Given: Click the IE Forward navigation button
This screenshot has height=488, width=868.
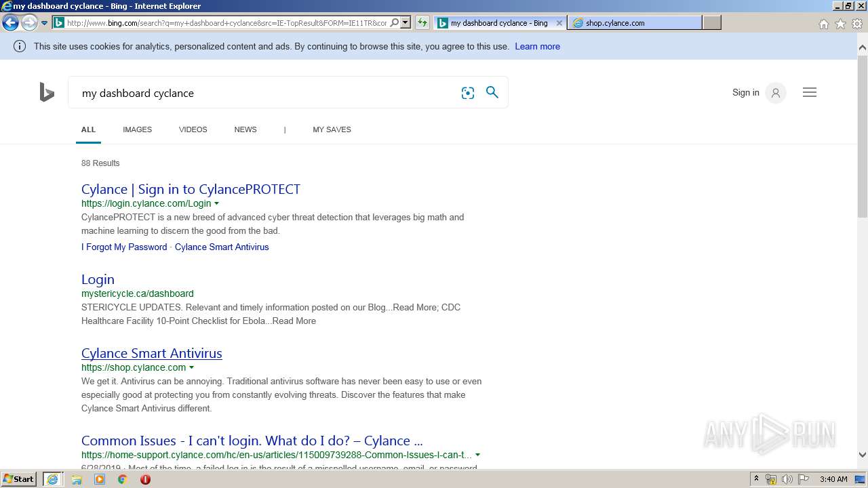Looking at the screenshot, I should pyautogui.click(x=29, y=23).
